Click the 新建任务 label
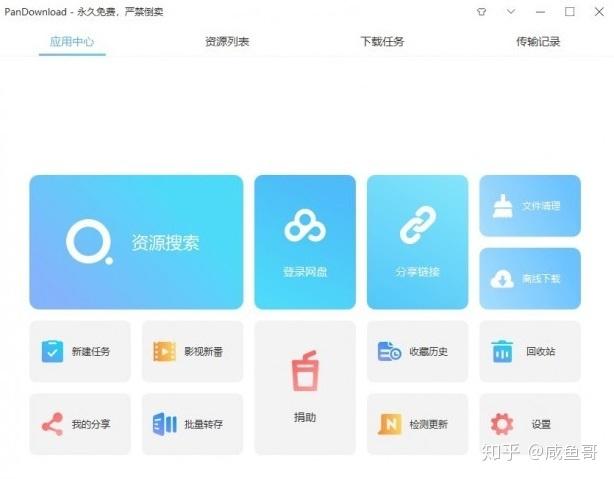This screenshot has height=479, width=614. (x=91, y=351)
